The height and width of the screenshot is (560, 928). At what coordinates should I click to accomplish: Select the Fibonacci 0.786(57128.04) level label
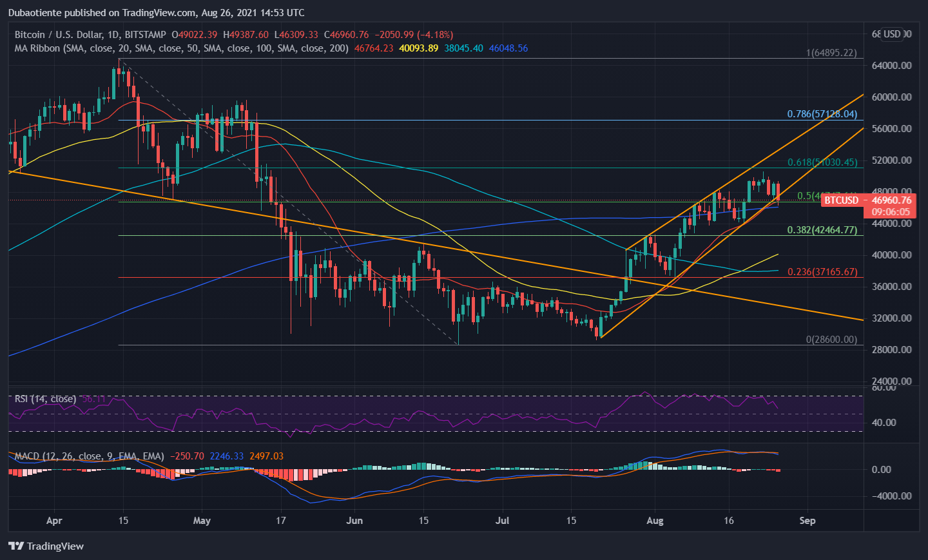822,114
